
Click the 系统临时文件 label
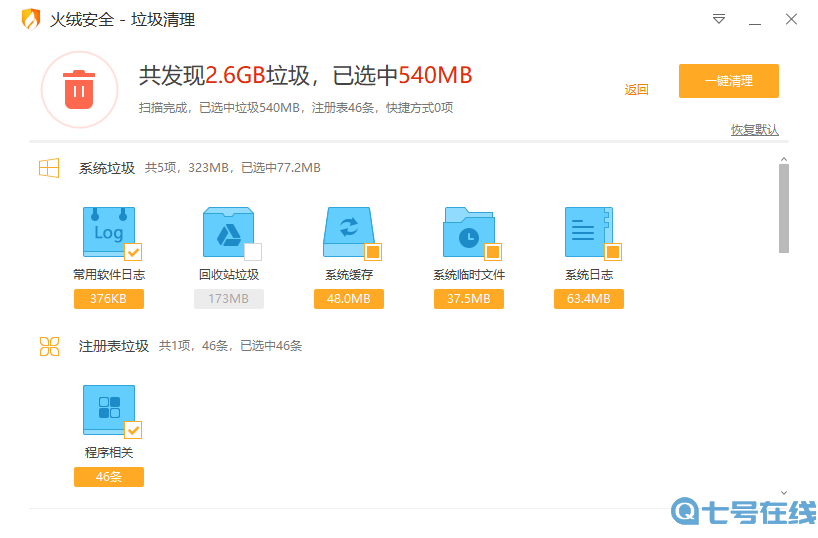[468, 274]
